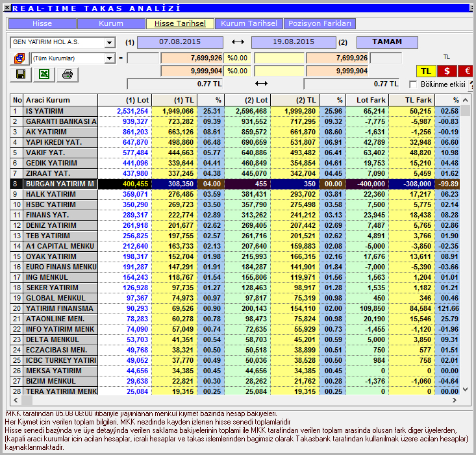Select the red dollar currency button
Viewport: 476px width, 455px height.
(447, 71)
